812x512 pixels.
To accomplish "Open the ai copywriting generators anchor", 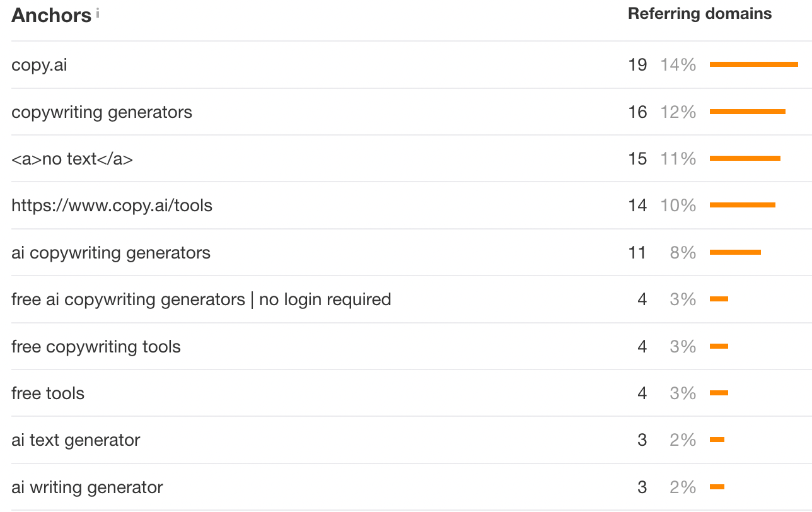I will (111, 253).
